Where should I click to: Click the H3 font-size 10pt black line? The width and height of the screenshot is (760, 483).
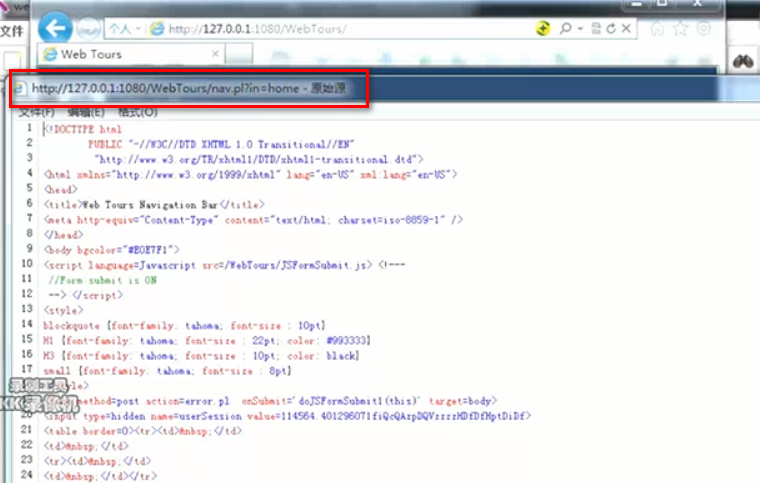pos(201,356)
